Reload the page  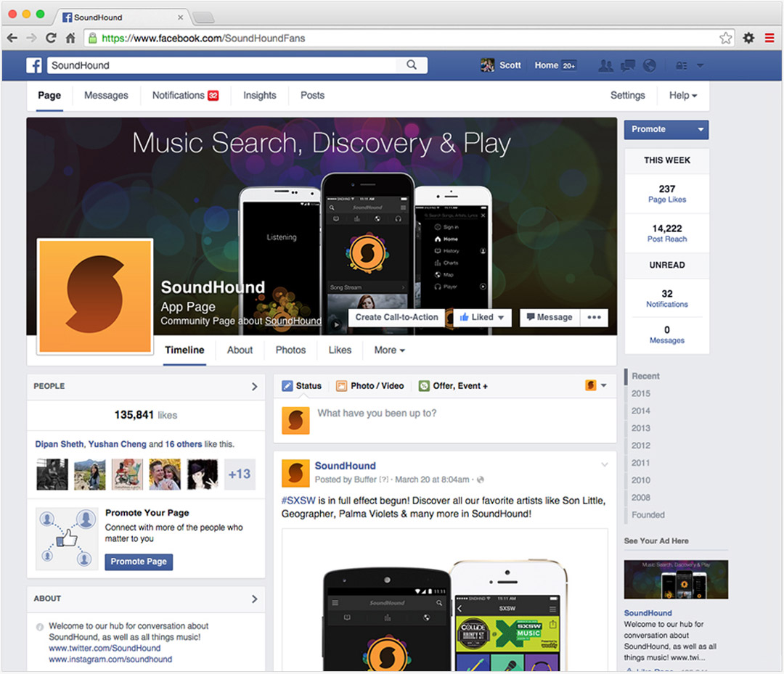click(x=51, y=38)
